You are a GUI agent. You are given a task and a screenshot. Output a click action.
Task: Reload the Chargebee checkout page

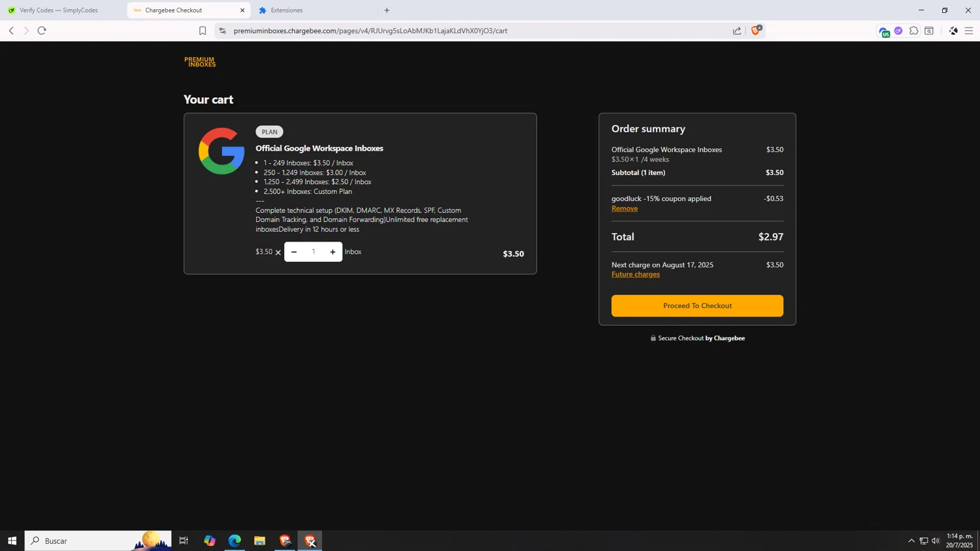pos(42,31)
